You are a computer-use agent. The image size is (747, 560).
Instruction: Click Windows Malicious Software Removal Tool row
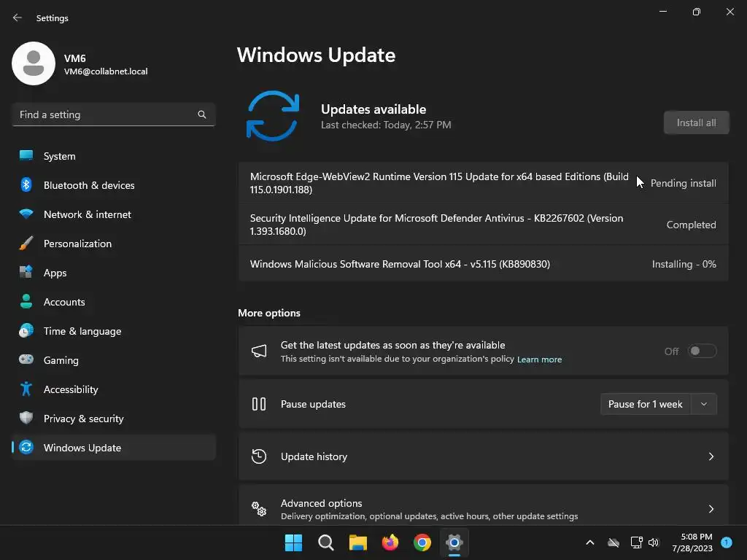tap(483, 264)
